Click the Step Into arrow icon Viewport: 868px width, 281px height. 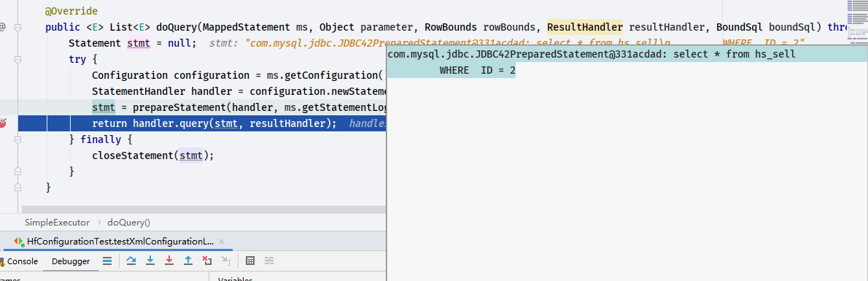pos(150,261)
